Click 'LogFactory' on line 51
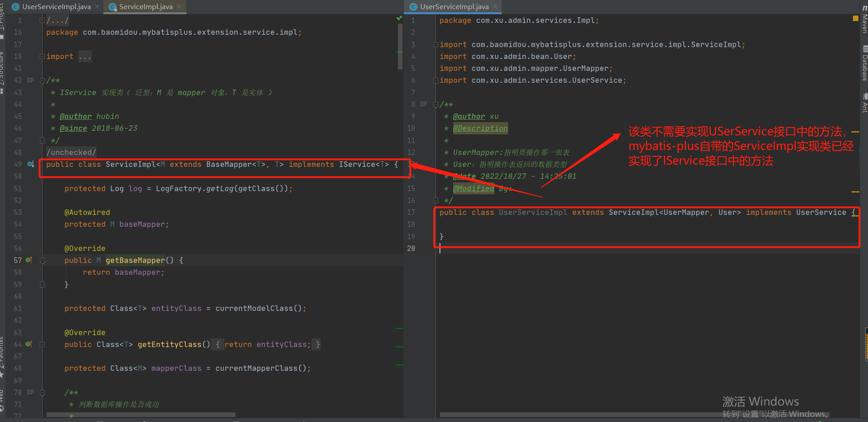Viewport: 868px width, 422px height. tap(178, 188)
